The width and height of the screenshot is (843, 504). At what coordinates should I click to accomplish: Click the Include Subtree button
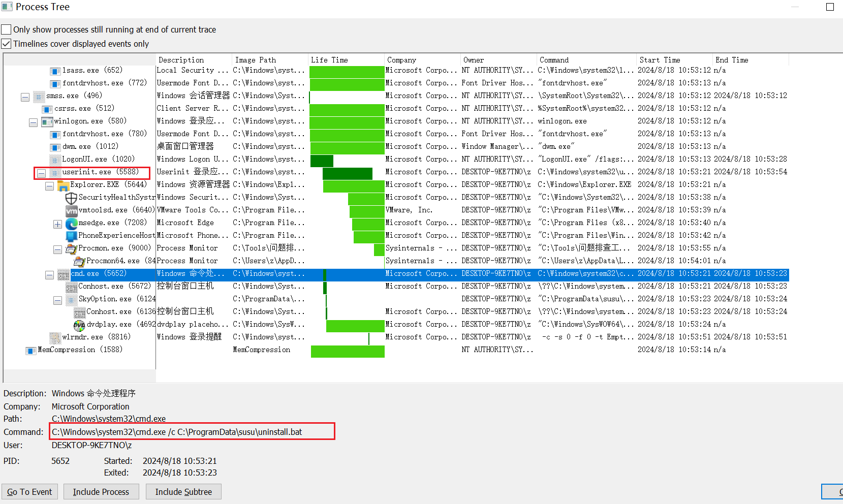click(x=183, y=492)
